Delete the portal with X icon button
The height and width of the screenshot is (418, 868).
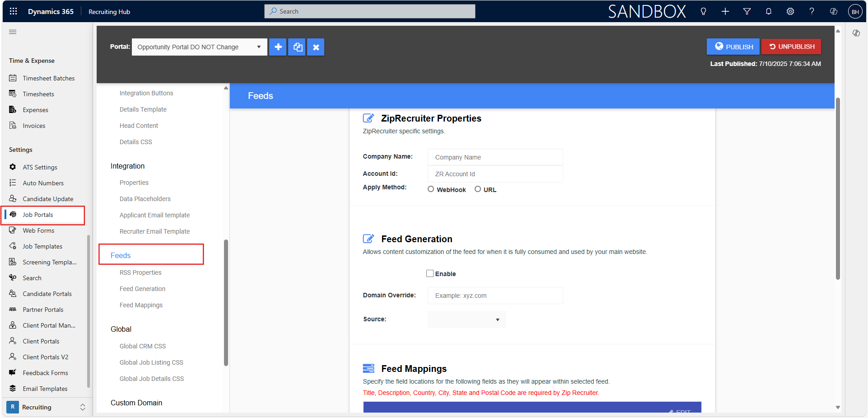[316, 47]
